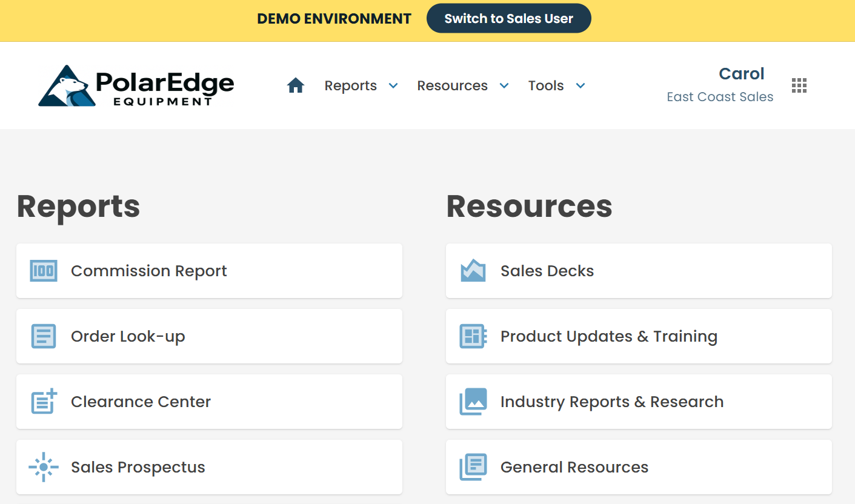Open the Sales Prospectus starburst icon
855x504 pixels.
43,467
